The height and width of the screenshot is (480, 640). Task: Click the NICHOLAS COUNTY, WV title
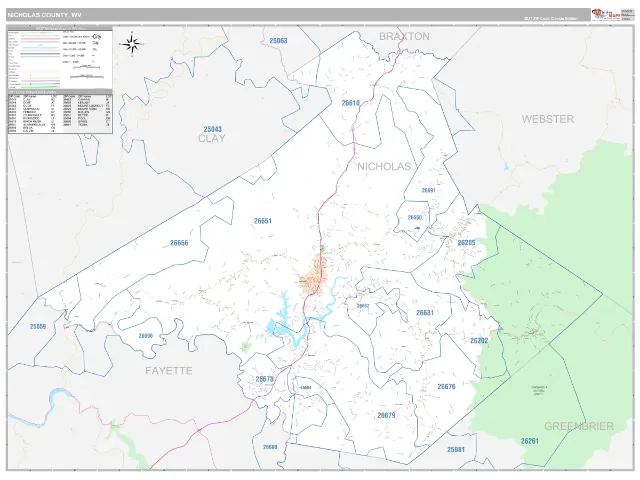pos(44,15)
